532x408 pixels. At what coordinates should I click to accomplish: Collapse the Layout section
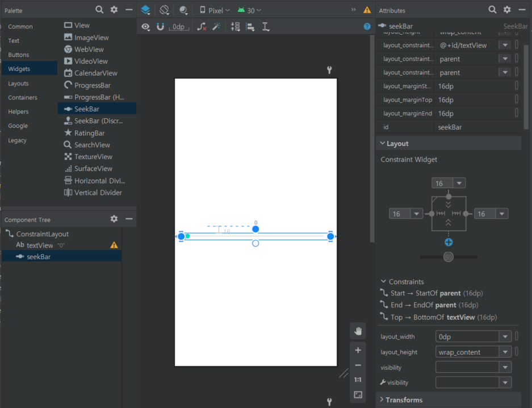[382, 143]
